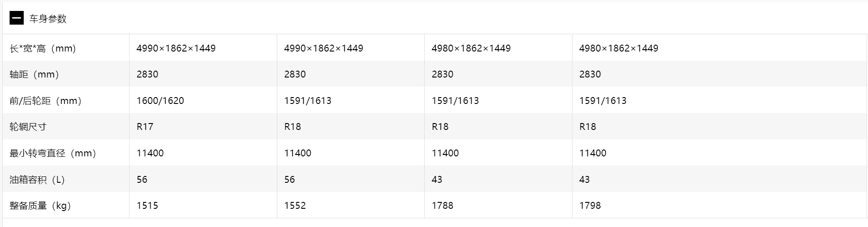Click the 前/后轮距 (mm) row label
Image resolution: width=868 pixels, height=227 pixels.
point(46,101)
